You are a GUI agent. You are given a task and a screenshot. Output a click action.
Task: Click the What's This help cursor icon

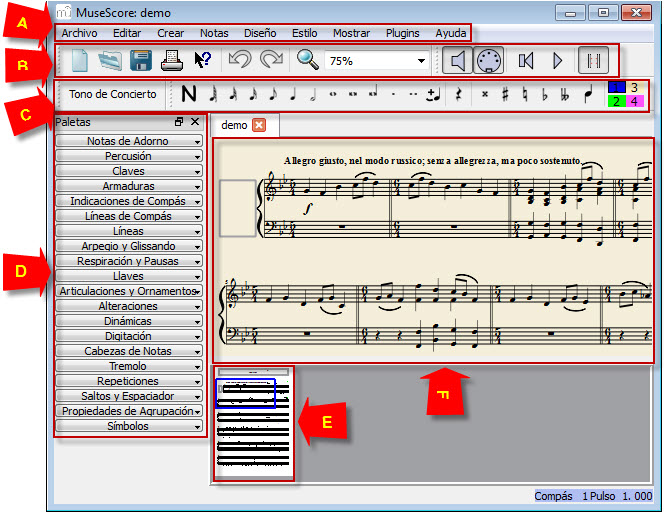coord(202,60)
